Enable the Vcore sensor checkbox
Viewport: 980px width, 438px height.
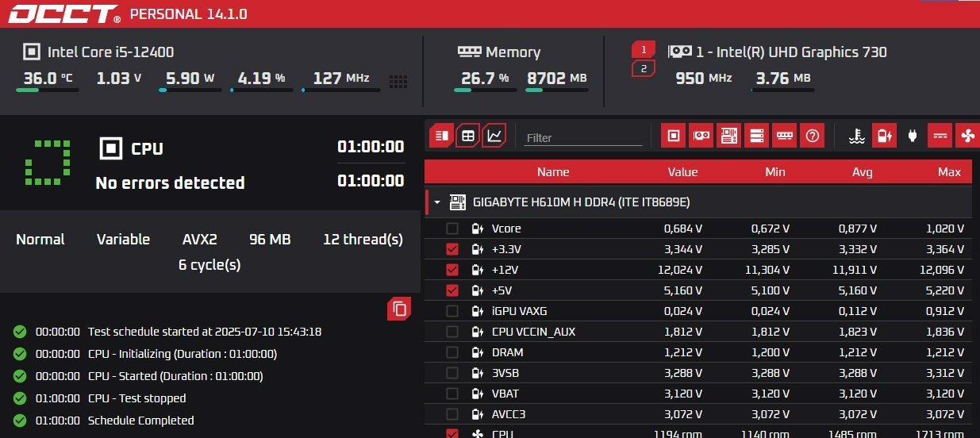452,229
